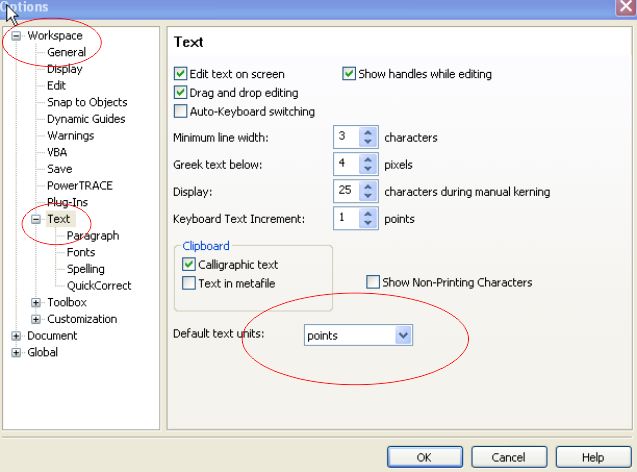The image size is (637, 472).
Task: Select Edit in the options tree
Action: pyautogui.click(x=56, y=86)
